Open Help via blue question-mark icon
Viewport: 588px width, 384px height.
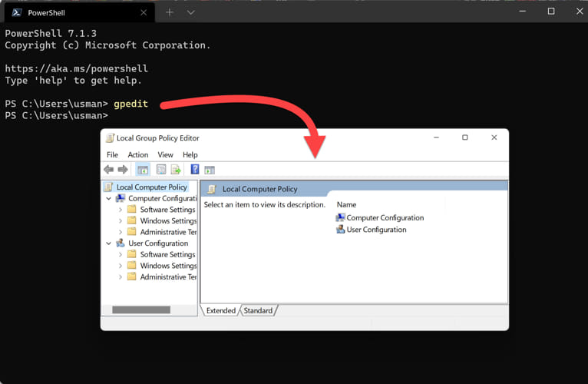pos(195,170)
